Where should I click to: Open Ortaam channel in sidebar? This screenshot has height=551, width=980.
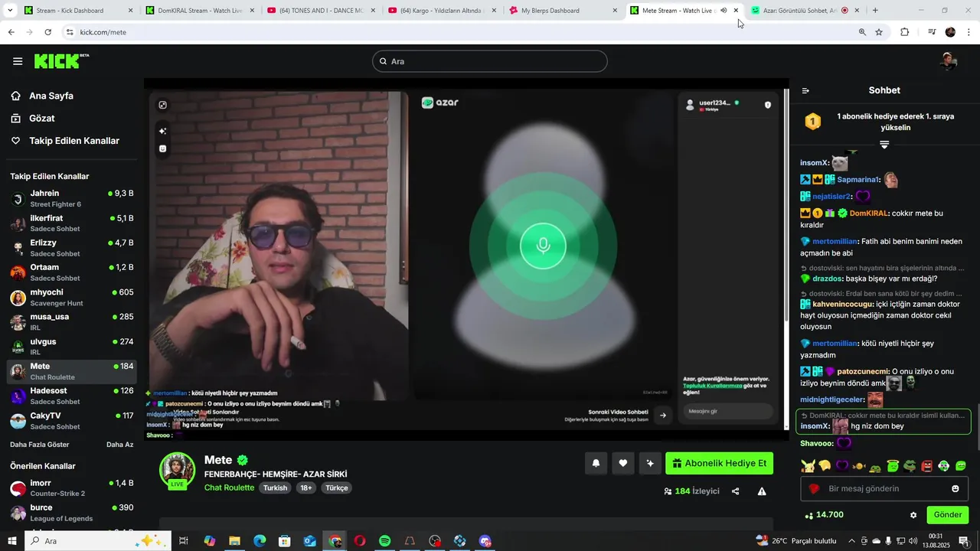[72, 272]
